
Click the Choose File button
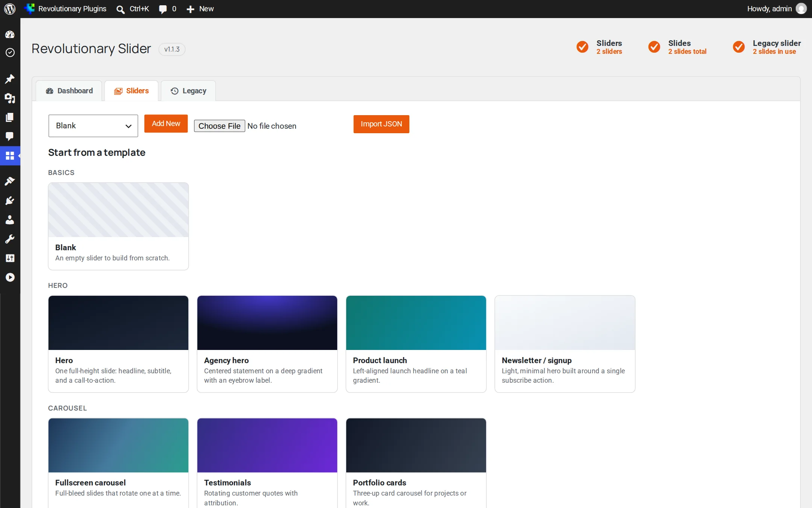coord(220,126)
